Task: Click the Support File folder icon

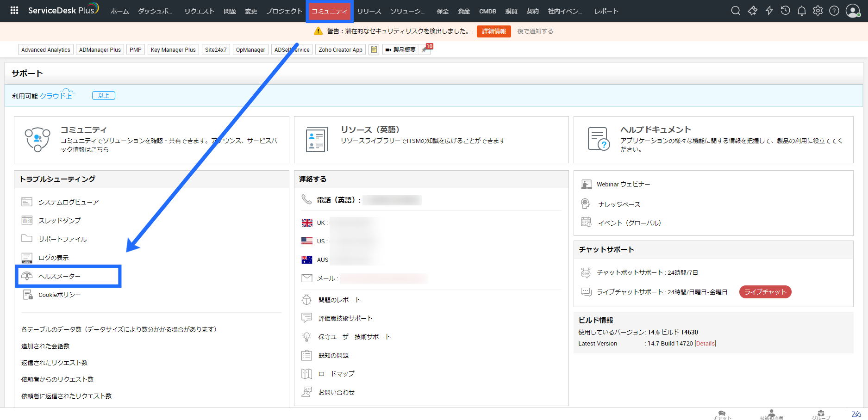Action: click(x=27, y=239)
